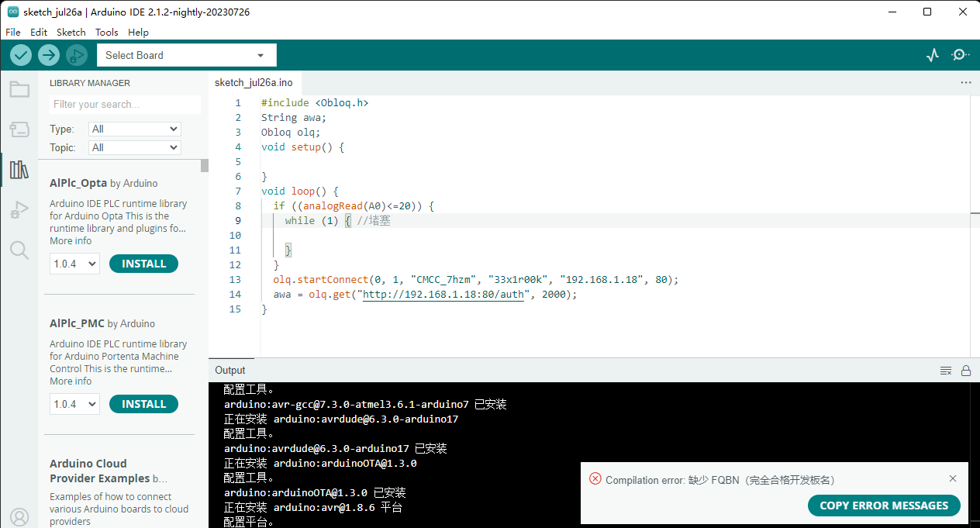Select the sketch_jul26a.ino editor tab

254,82
